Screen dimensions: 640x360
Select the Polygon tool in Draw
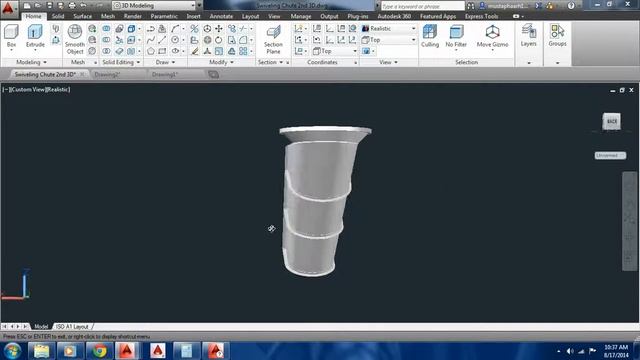(151, 51)
